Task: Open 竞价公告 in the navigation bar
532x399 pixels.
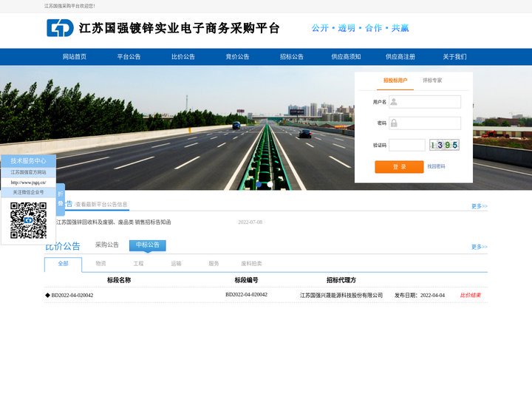Action: click(x=237, y=57)
